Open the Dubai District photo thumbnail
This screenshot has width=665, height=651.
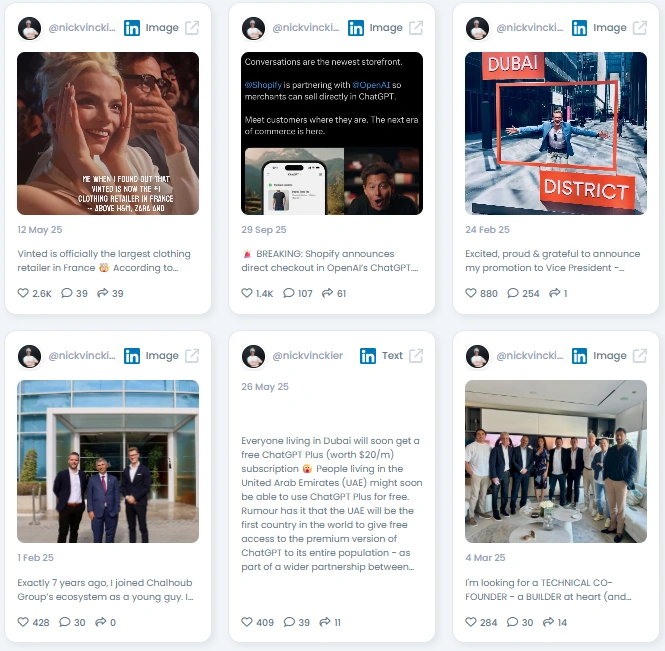point(556,134)
